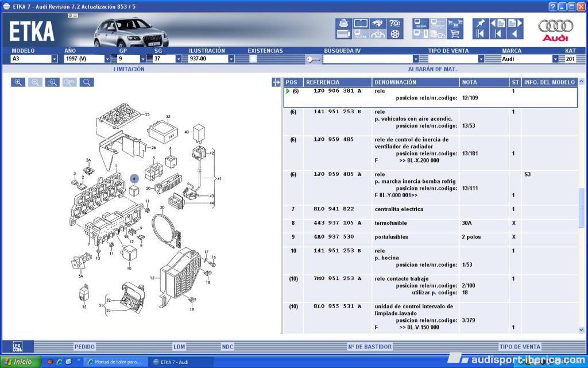Viewport: 588px width, 368px height.
Task: Click the pushpin icon
Action: click(x=481, y=23)
